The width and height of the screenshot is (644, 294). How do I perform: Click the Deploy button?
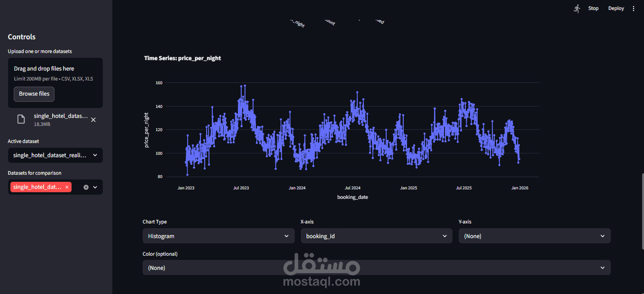(616, 9)
